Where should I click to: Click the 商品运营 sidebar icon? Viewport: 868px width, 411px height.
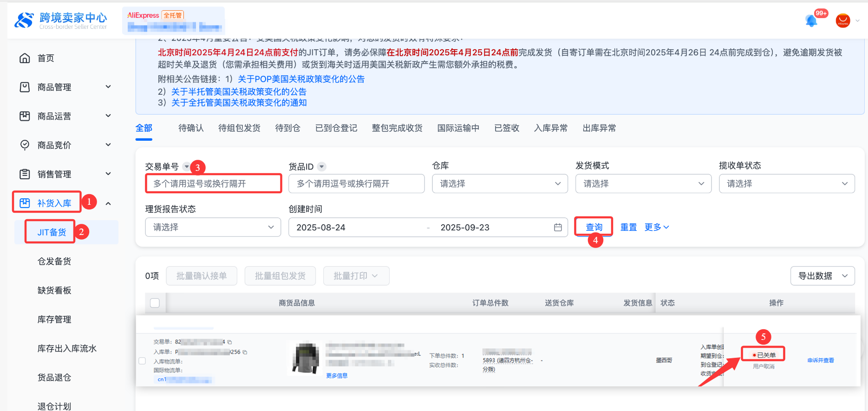click(x=25, y=116)
